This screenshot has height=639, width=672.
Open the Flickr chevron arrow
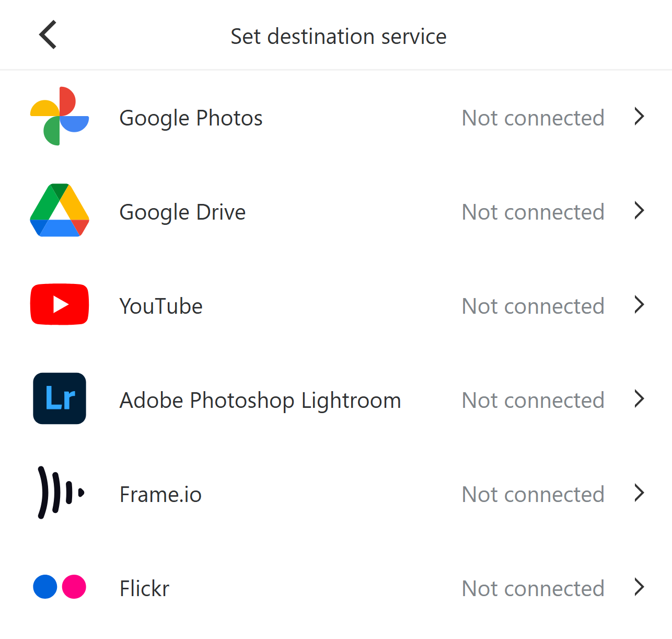pyautogui.click(x=639, y=587)
